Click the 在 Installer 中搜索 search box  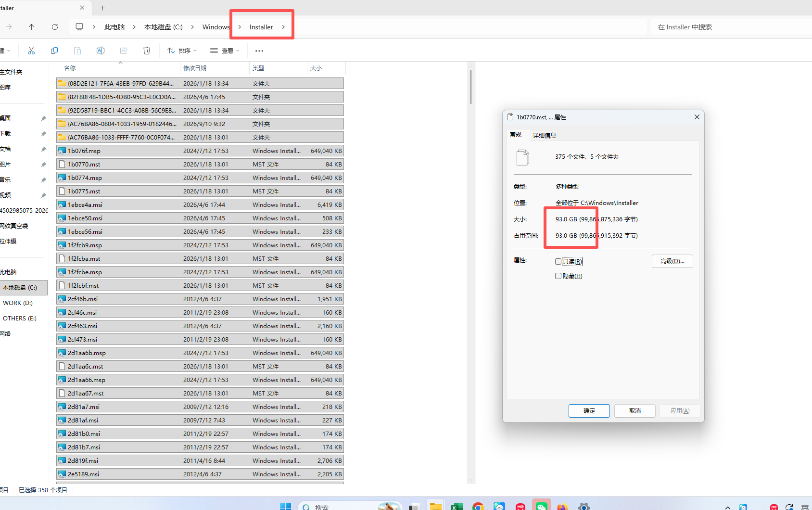tap(730, 27)
